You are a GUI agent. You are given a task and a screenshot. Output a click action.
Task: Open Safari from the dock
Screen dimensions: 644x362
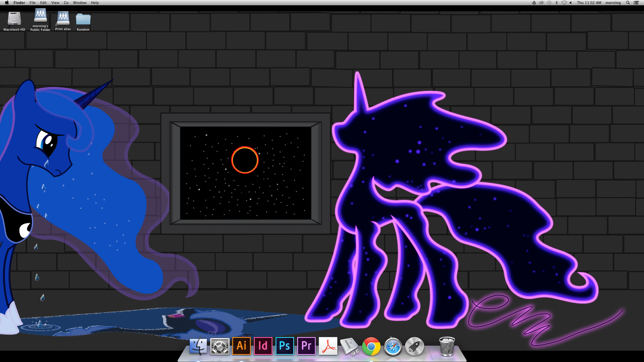[393, 346]
